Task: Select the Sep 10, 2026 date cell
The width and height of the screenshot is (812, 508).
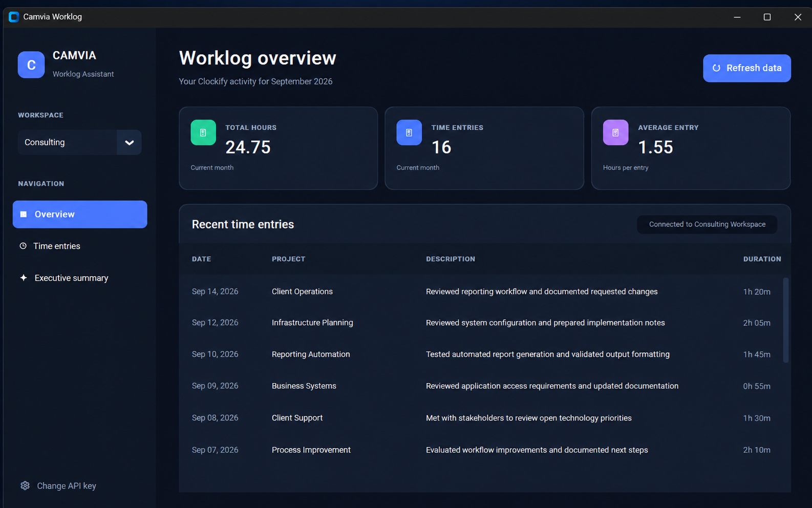Action: (x=215, y=354)
